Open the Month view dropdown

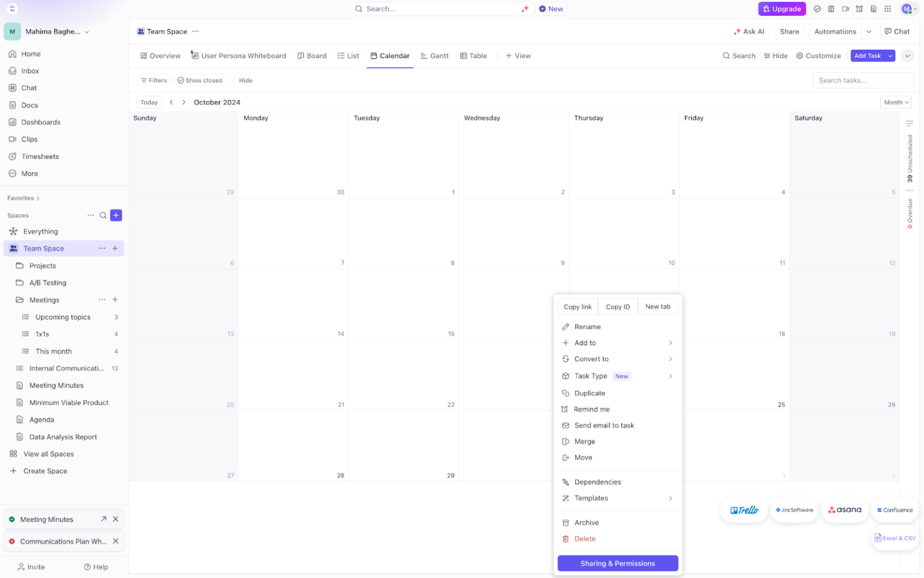[x=895, y=102]
